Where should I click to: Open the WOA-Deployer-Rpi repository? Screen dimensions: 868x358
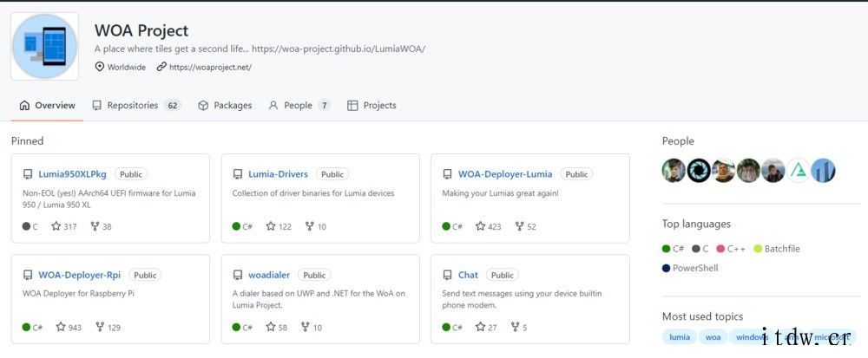(x=79, y=275)
